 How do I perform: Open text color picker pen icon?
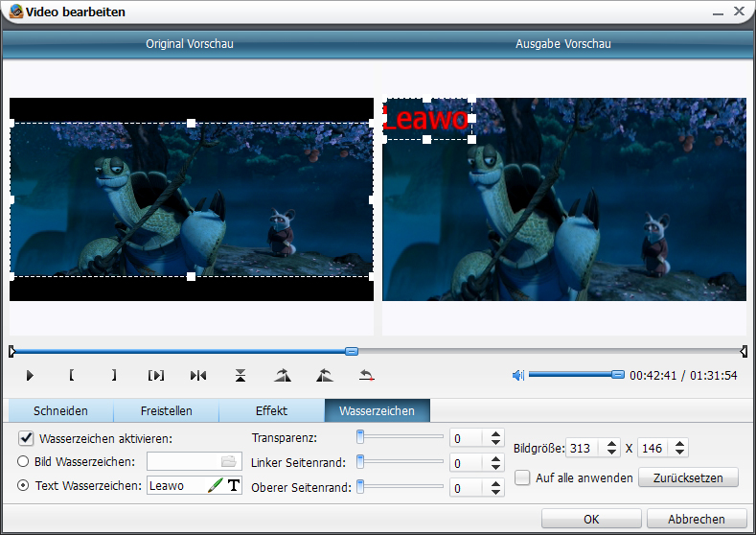pos(216,486)
